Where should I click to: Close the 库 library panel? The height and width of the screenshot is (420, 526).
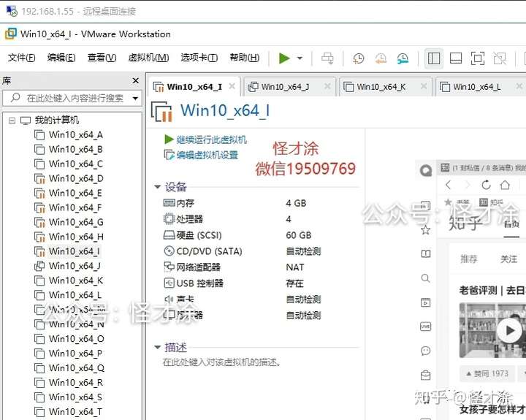pos(136,80)
